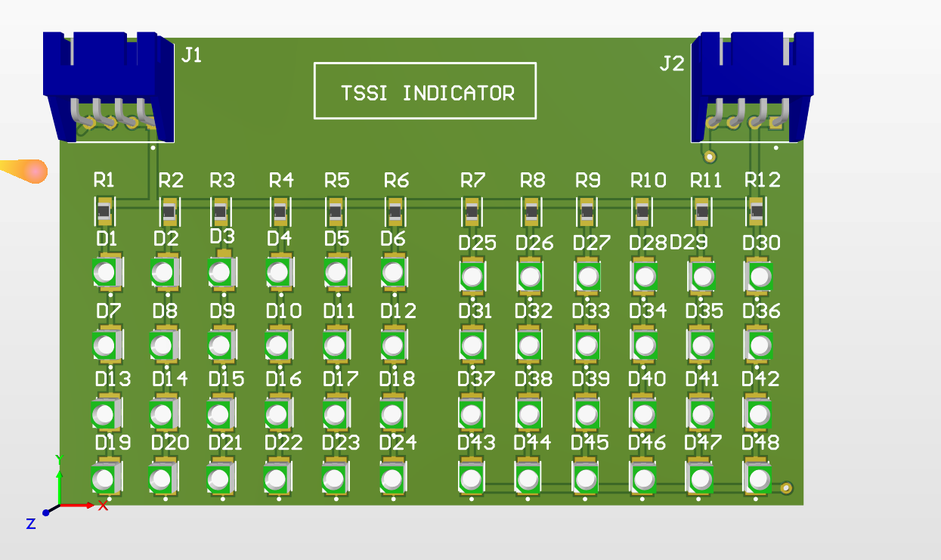Screen dimensions: 941x560
Task: Click the D34 designator text
Action: [x=648, y=311]
